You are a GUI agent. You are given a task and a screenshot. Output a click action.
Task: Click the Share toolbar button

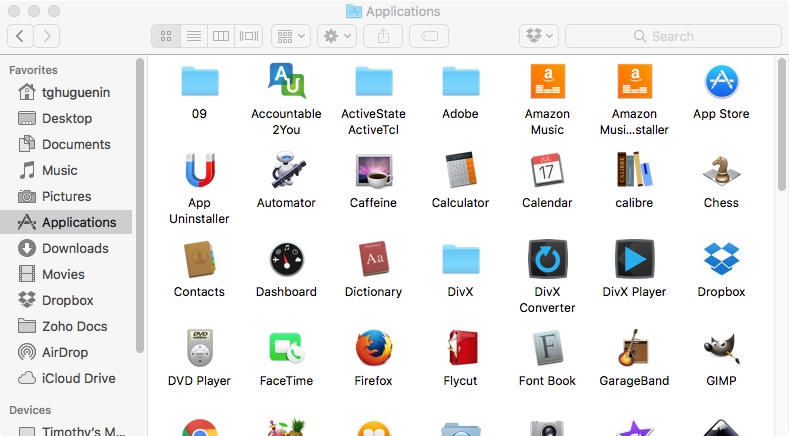tap(383, 36)
